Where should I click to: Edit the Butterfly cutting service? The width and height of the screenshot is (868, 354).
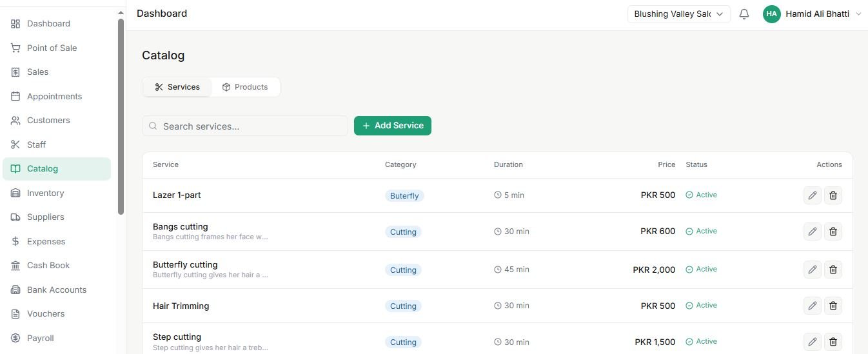813,270
